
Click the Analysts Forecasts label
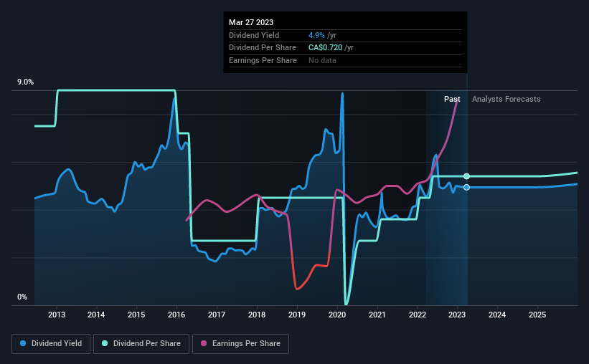click(x=506, y=99)
